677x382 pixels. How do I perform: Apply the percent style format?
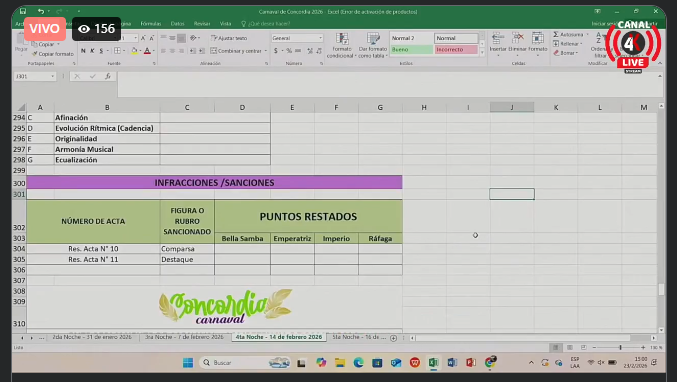289,51
